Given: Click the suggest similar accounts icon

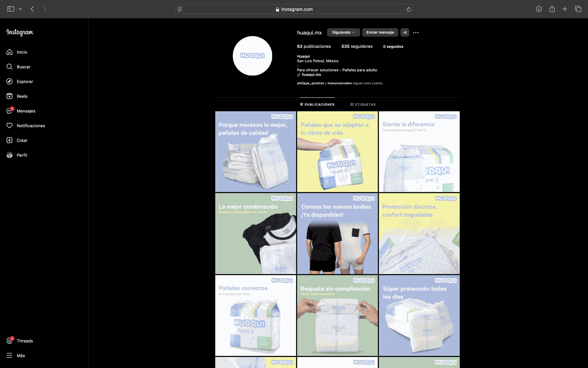Looking at the screenshot, I should (405, 33).
